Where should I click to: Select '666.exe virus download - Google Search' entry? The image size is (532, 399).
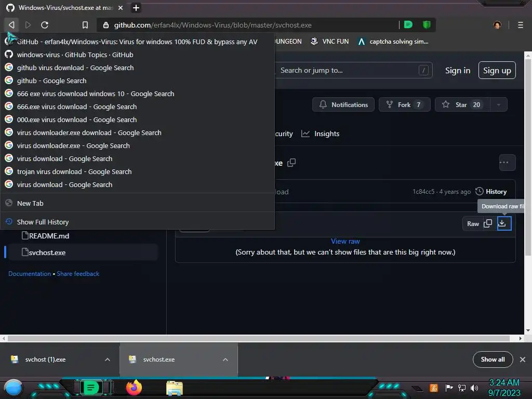pos(137,107)
